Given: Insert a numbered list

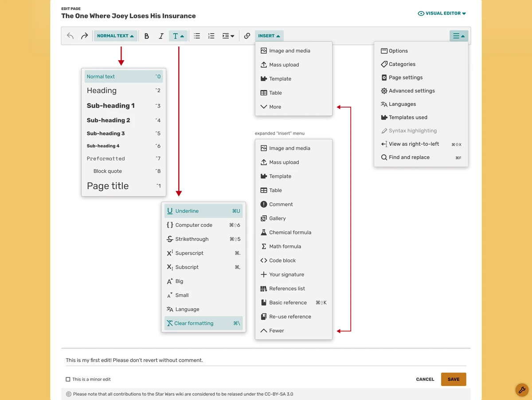Looking at the screenshot, I should 211,36.
